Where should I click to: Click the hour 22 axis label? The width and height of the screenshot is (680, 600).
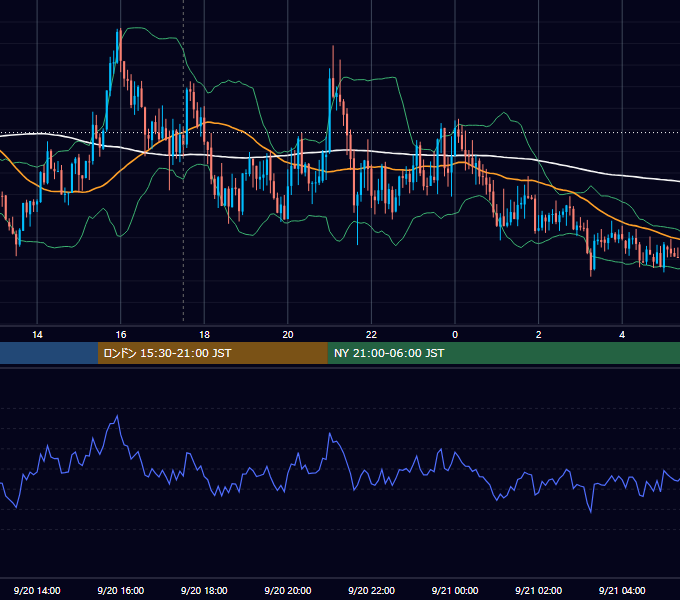(371, 335)
